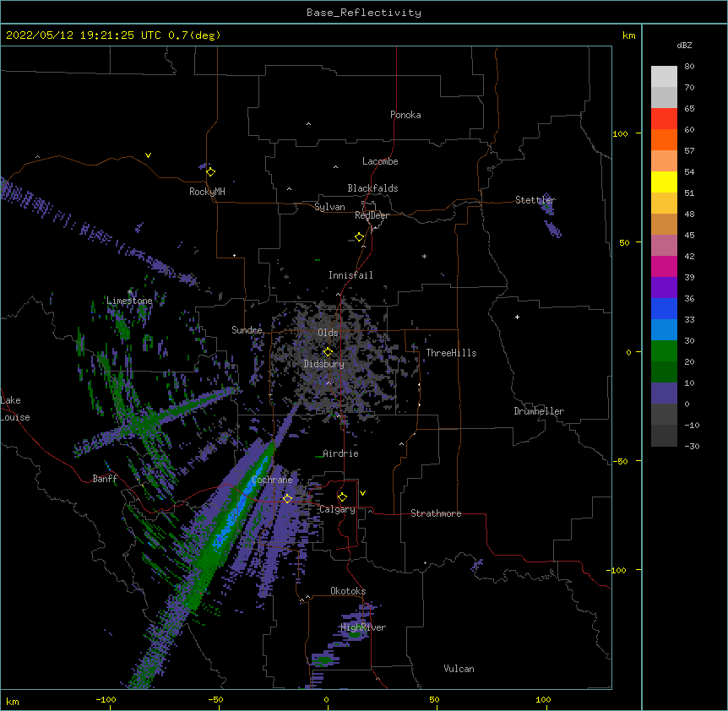Click the Banff town label
The width and height of the screenshot is (728, 711).
105,479
